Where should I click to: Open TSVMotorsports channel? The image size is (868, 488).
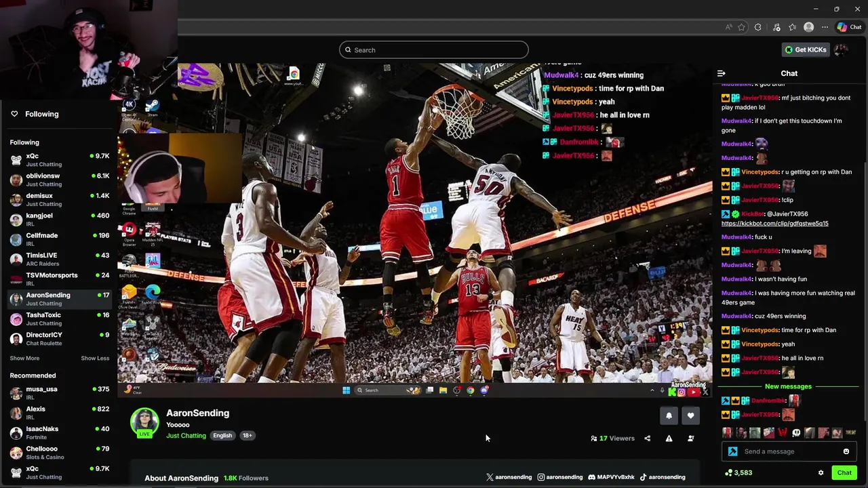coord(59,279)
